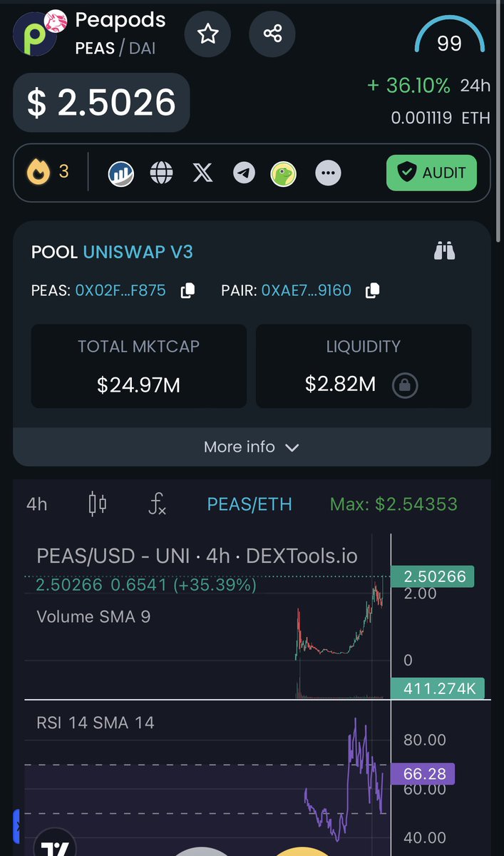504x856 pixels.
Task: Open the binoculars pool explorer icon
Action: point(444,251)
